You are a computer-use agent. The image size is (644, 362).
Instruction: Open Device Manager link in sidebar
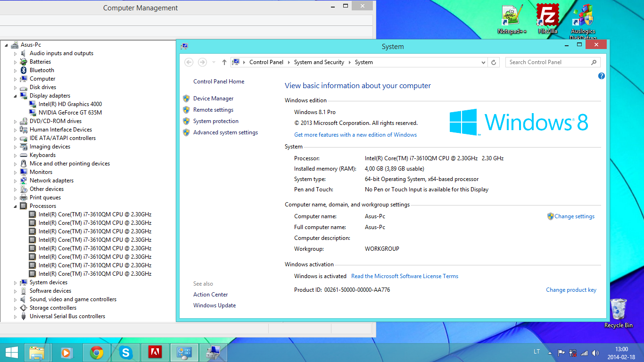[213, 99]
